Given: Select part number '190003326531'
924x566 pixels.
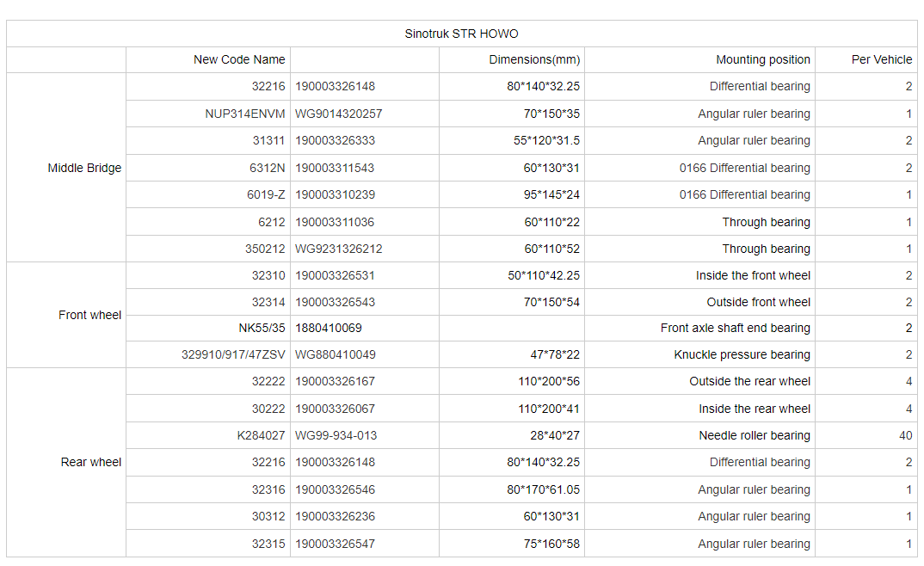Looking at the screenshot, I should pyautogui.click(x=336, y=275).
